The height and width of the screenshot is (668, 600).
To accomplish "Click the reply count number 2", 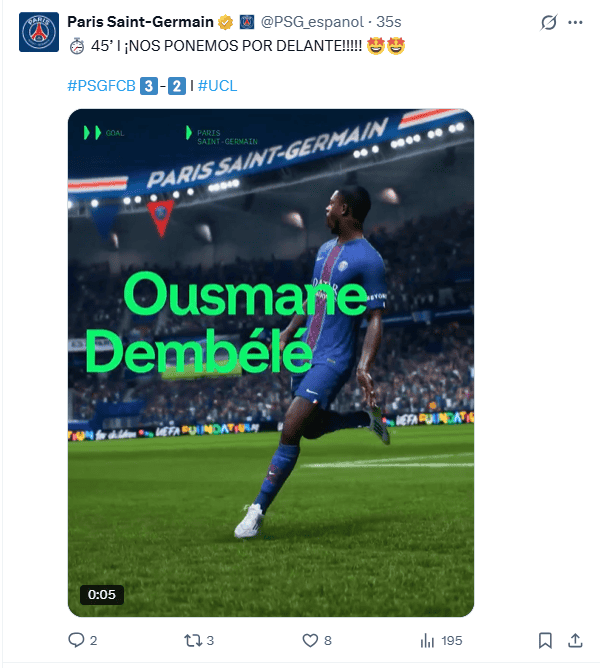I will point(94,641).
